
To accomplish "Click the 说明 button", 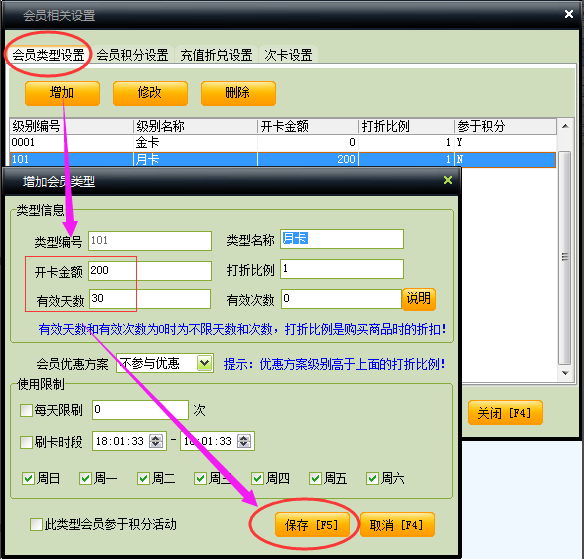I will pyautogui.click(x=419, y=299).
